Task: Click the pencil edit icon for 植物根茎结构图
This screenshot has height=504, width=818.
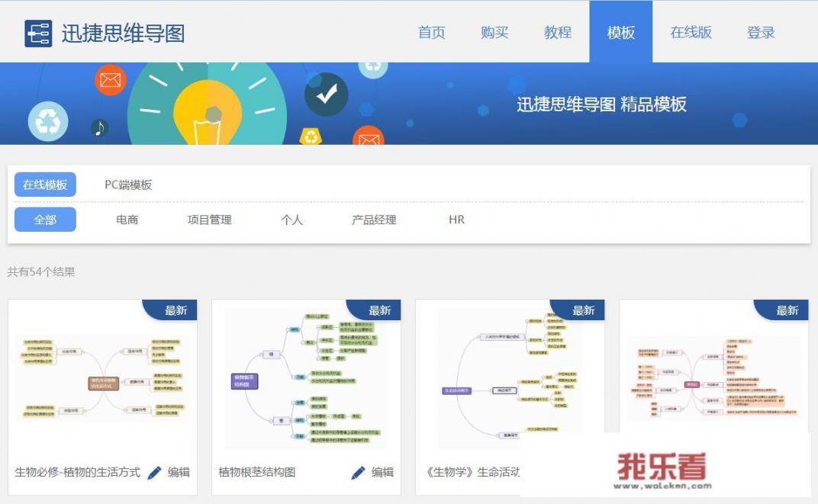Action: pos(358,473)
